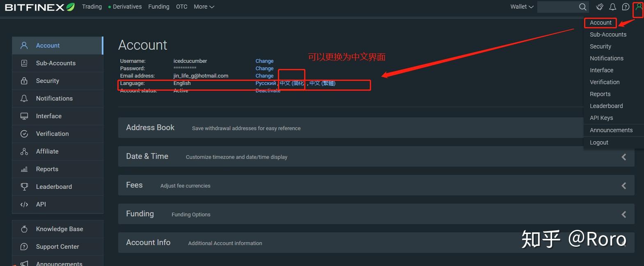Select Announcements in user dropdown menu

[x=611, y=130]
